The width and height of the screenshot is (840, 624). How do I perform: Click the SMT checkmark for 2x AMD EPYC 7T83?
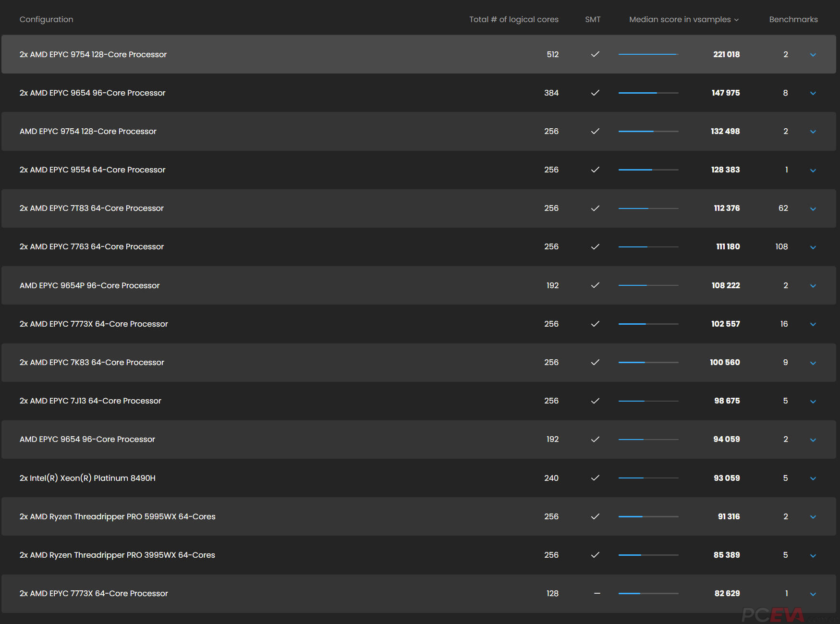pos(595,208)
